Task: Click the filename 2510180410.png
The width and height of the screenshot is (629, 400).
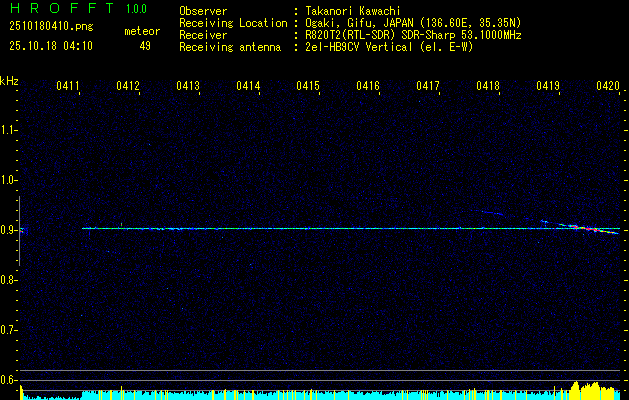Action: click(51, 27)
